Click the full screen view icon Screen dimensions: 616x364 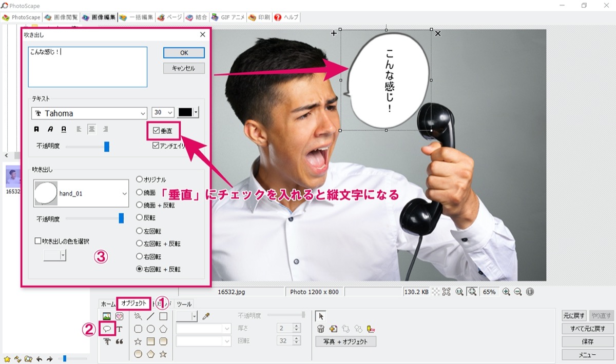[447, 292]
